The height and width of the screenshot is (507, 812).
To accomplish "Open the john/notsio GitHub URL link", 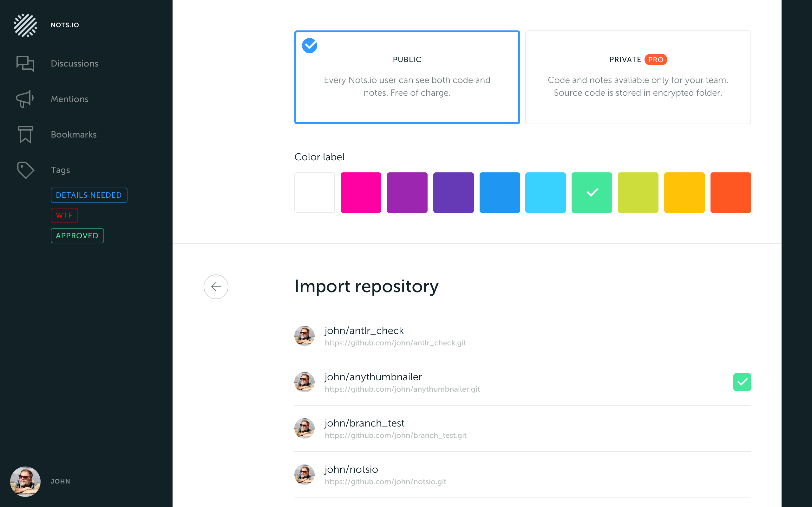I will 385,482.
